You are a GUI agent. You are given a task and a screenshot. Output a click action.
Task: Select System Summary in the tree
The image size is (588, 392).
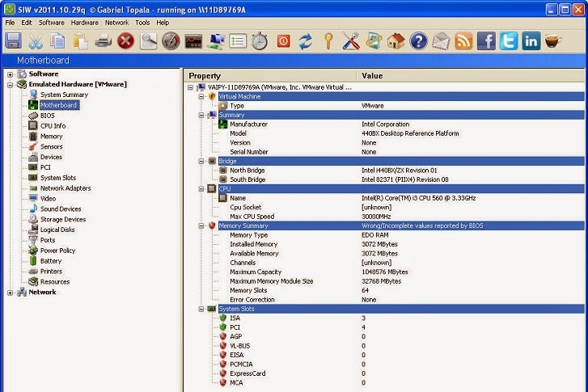[64, 95]
